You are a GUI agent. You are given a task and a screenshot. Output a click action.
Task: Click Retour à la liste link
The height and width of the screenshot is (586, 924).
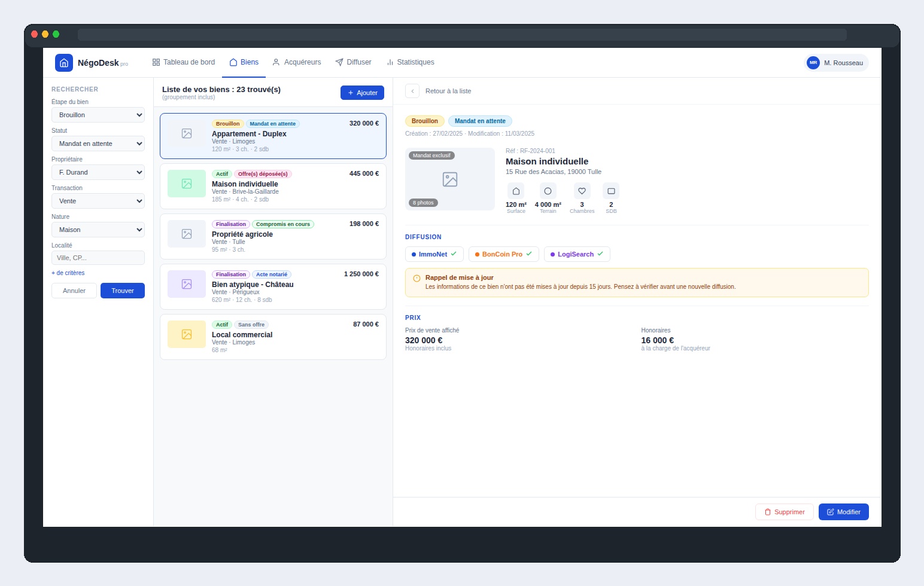click(x=448, y=91)
